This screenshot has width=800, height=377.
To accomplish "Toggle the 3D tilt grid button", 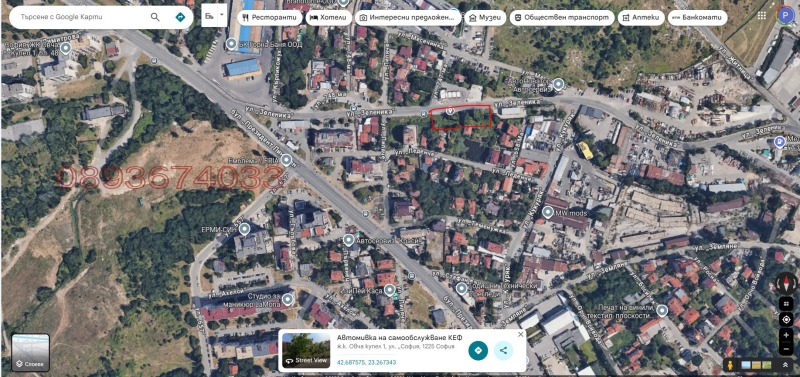I will 786,305.
